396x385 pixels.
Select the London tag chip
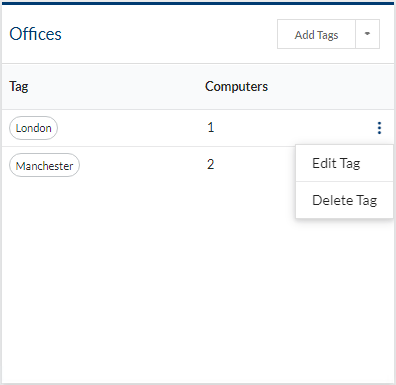tap(33, 128)
